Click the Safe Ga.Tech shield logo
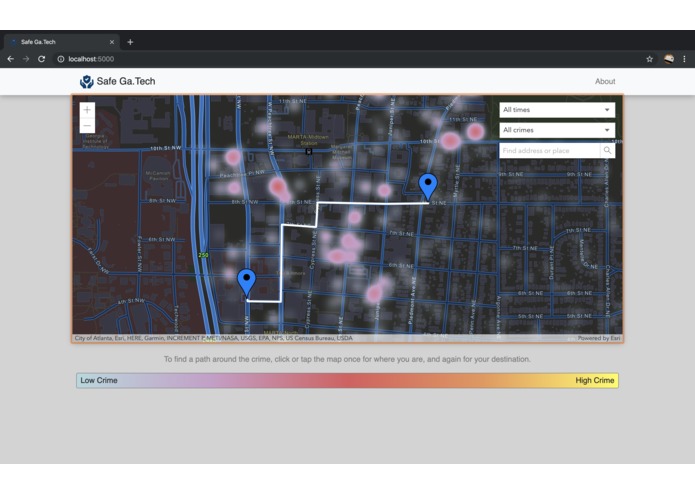Image resolution: width=695 pixels, height=494 pixels. point(86,82)
